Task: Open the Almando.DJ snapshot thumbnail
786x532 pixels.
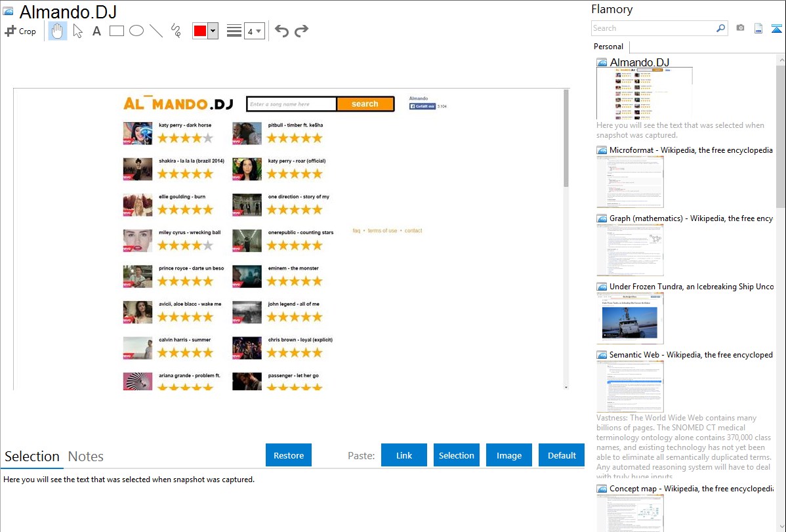Action: point(645,93)
